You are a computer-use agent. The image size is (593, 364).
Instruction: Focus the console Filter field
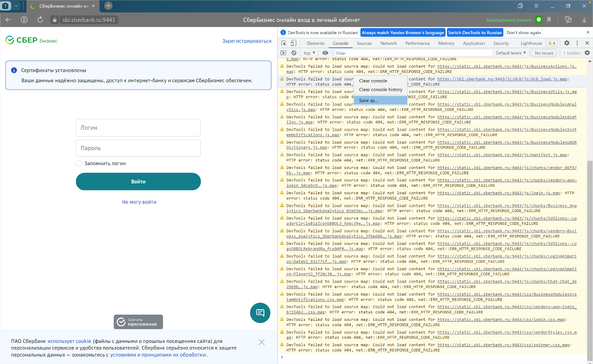[413, 53]
